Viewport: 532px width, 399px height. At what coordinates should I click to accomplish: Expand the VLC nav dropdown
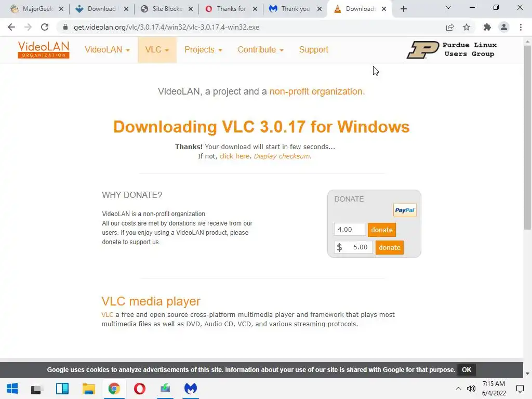157,50
